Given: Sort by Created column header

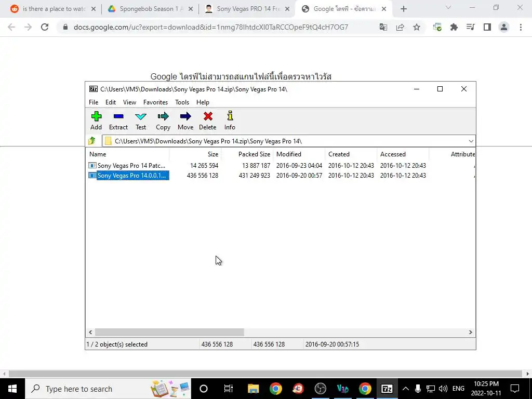Looking at the screenshot, I should (351, 154).
